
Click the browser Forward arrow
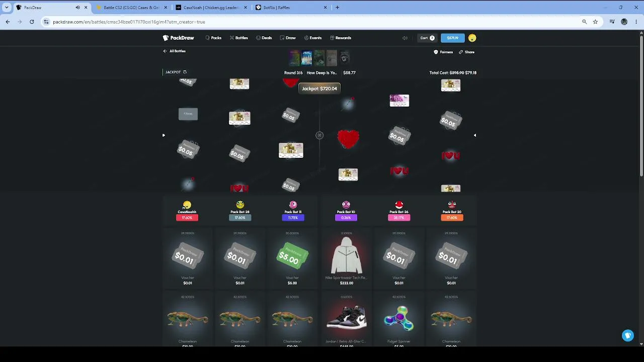pos(20,22)
